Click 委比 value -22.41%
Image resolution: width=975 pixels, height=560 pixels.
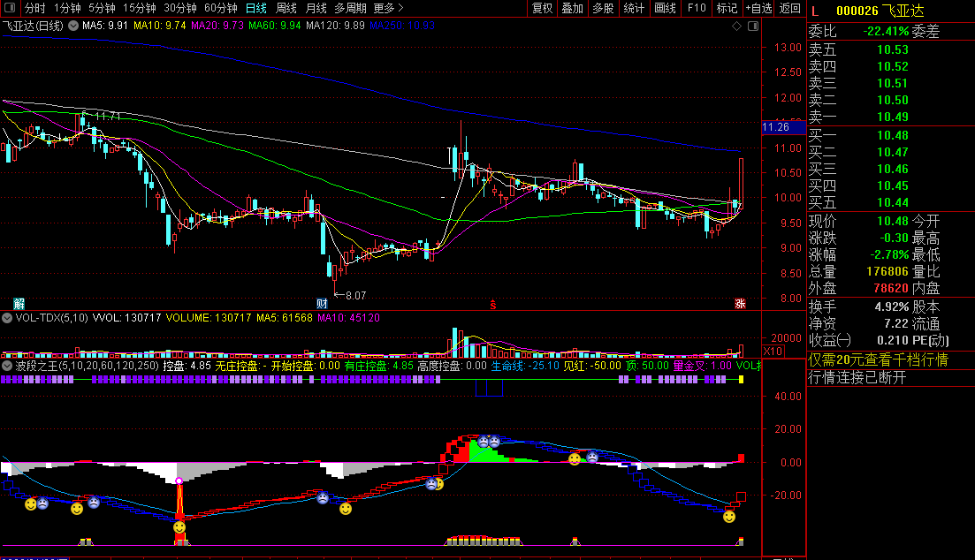pyautogui.click(x=886, y=31)
